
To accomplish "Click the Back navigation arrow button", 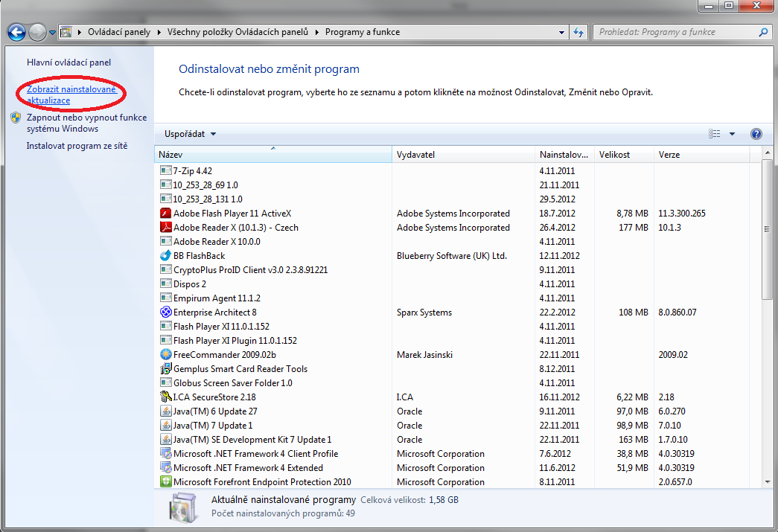I will (16, 32).
